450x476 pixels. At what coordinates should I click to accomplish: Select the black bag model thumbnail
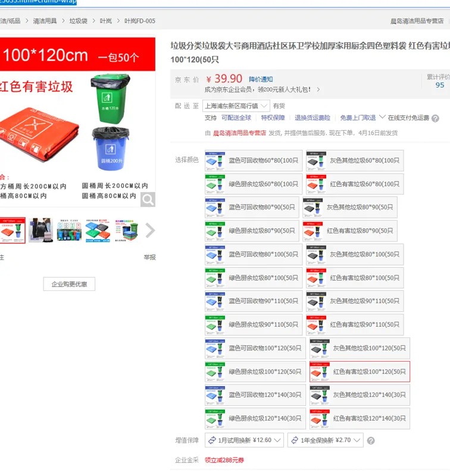click(41, 230)
